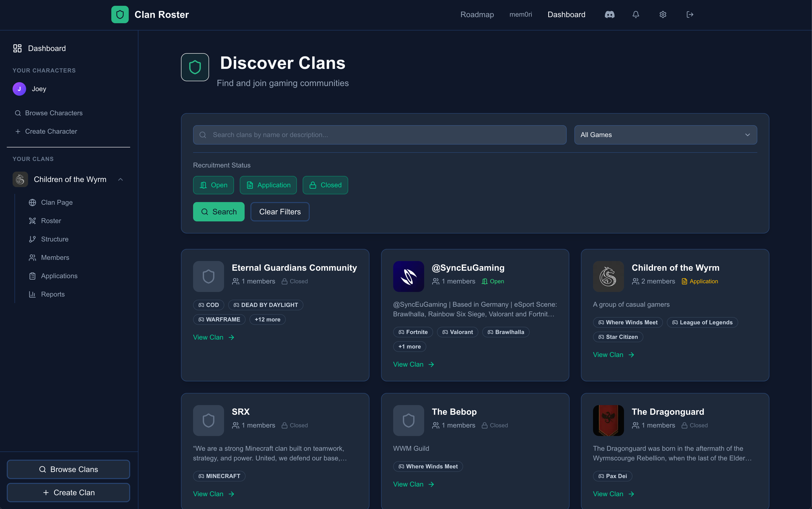Viewport: 812px width, 509px height.
Task: Toggle the Closed recruitment status filter
Action: pyautogui.click(x=325, y=185)
